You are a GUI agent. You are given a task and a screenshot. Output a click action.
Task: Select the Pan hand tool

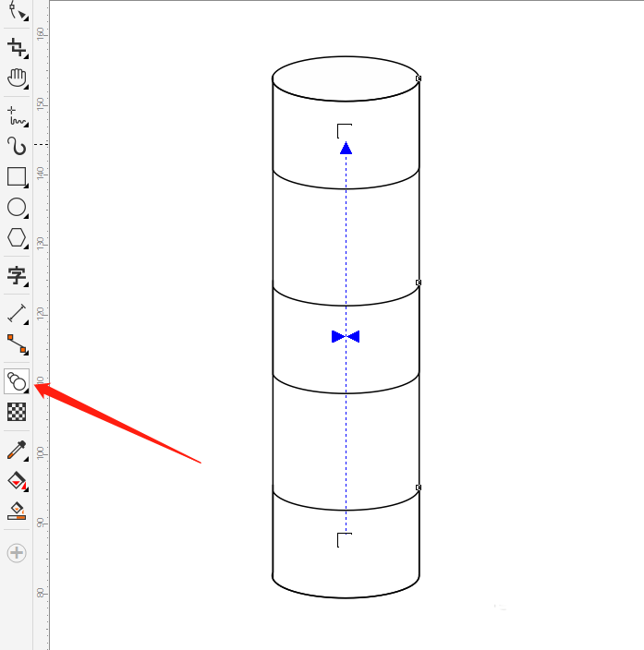tap(17, 78)
